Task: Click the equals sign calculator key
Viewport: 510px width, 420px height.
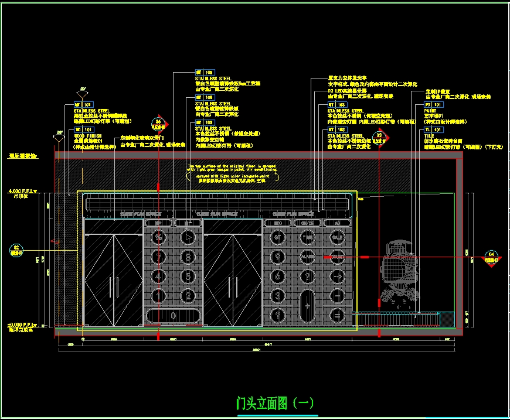Action: (337, 316)
